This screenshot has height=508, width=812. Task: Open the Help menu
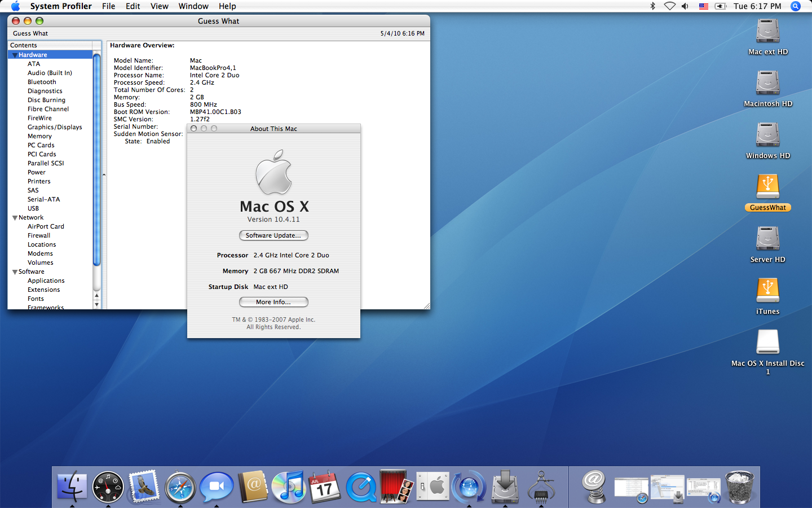coord(227,6)
